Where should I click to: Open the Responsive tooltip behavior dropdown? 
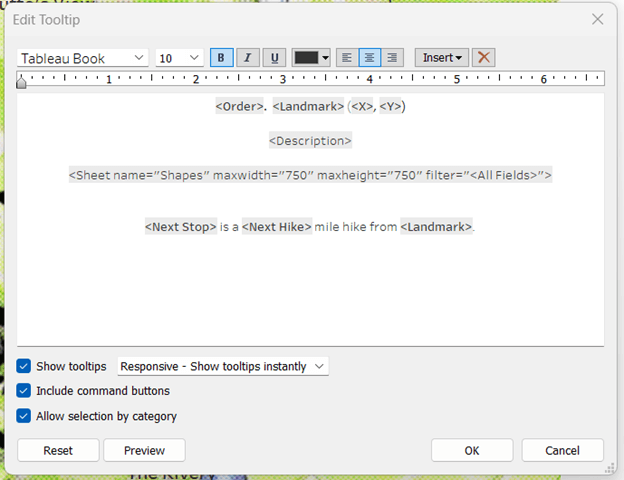[x=223, y=367]
